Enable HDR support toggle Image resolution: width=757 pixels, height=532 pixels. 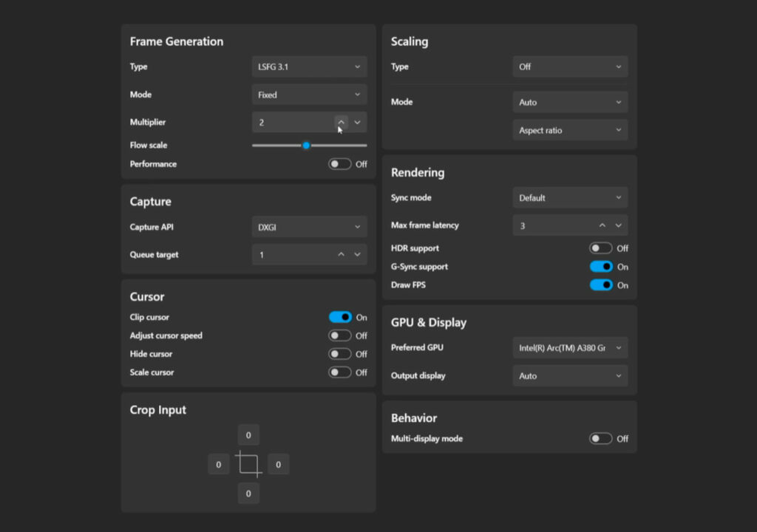[600, 248]
